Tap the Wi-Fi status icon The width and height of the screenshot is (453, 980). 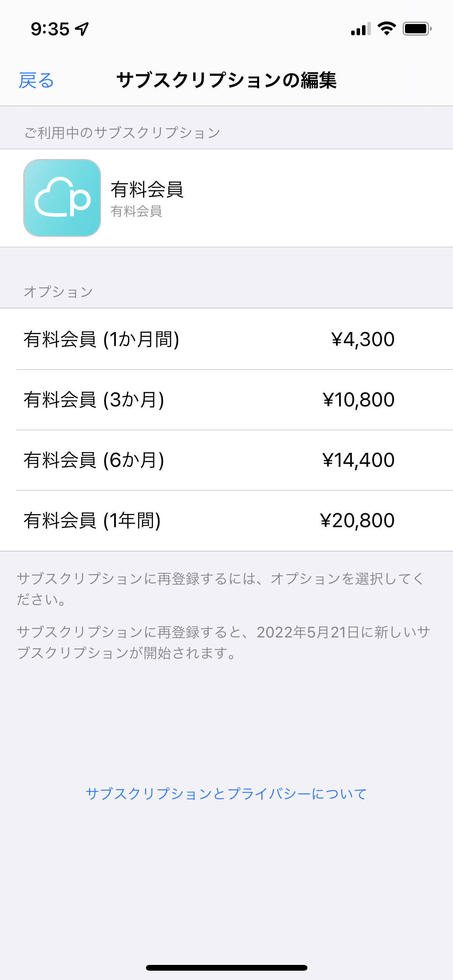click(386, 29)
